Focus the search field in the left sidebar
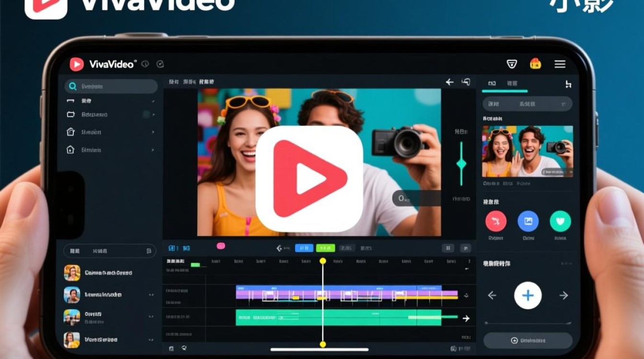 [x=111, y=86]
